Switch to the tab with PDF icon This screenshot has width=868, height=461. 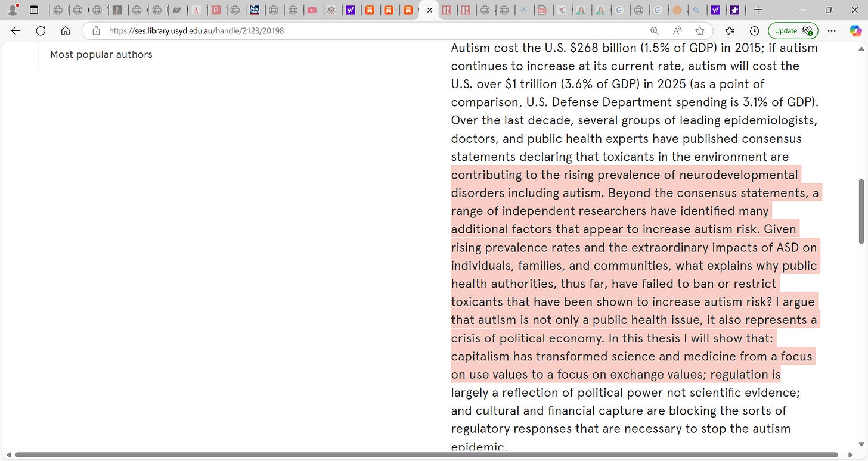(542, 10)
